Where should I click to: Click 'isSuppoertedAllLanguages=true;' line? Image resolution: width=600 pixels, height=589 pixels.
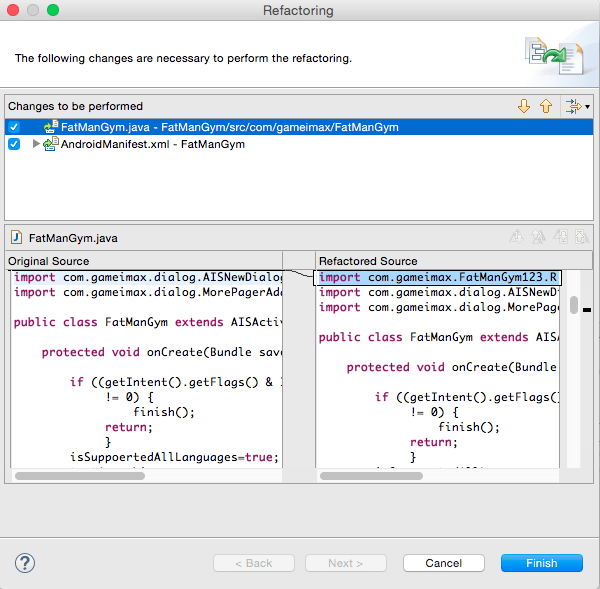pos(174,457)
